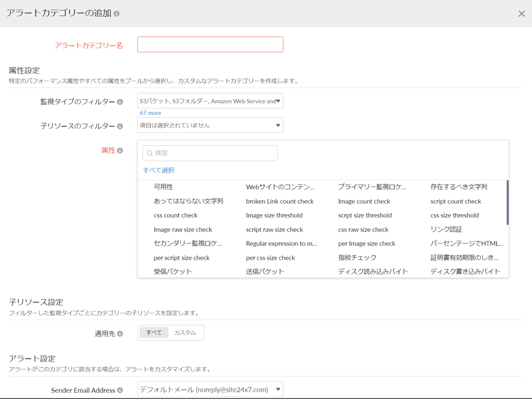Click the 67 more link

[x=150, y=113]
